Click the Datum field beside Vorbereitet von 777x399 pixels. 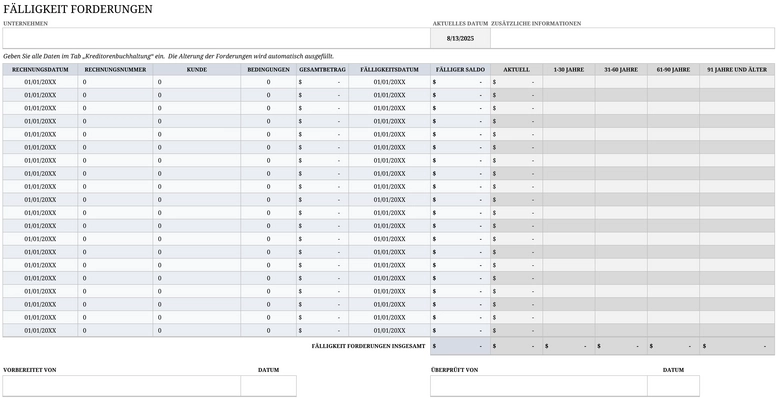[x=269, y=386]
